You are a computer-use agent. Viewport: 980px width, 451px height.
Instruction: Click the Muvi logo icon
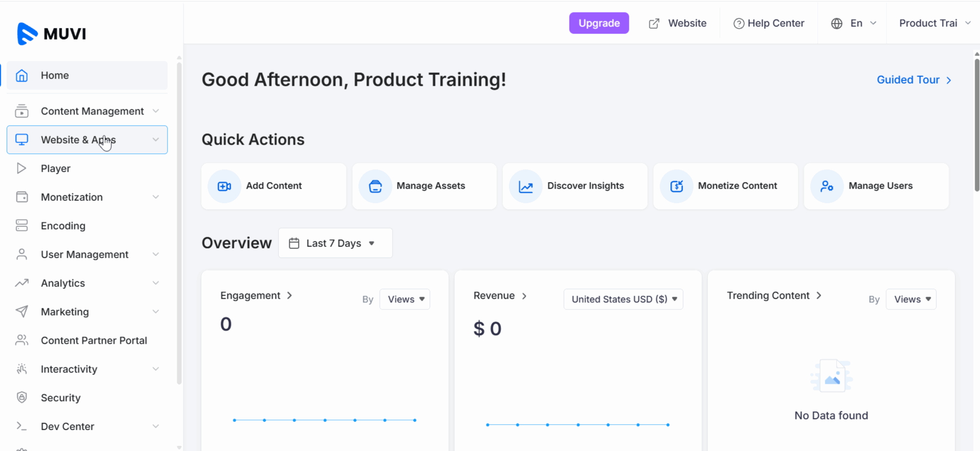tap(27, 34)
